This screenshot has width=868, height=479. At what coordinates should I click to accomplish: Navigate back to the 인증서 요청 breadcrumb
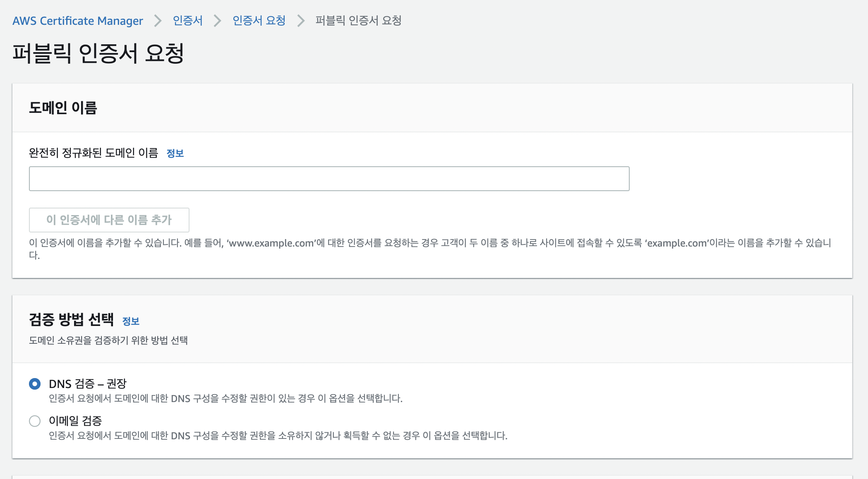pos(259,21)
